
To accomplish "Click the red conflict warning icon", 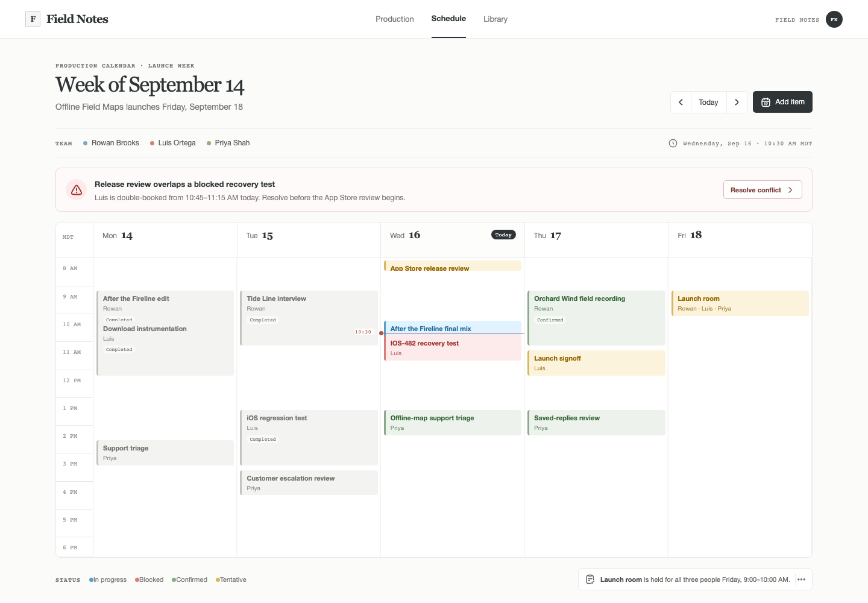I will (x=77, y=190).
